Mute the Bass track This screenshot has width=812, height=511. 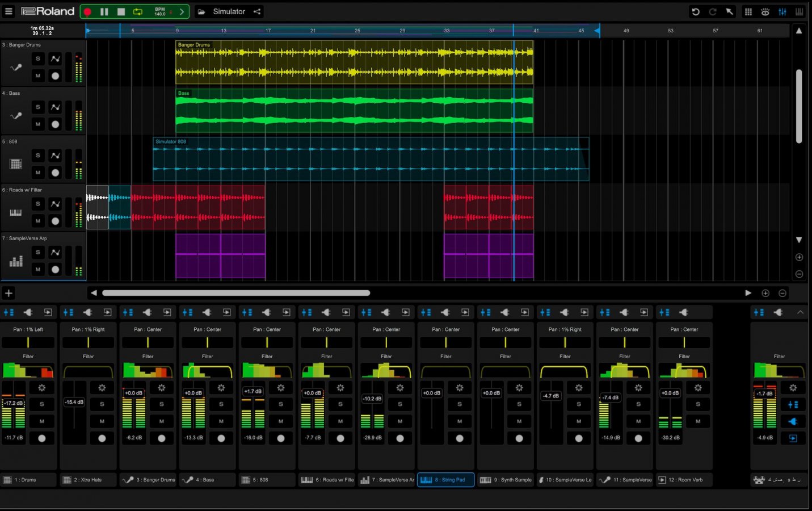[x=37, y=124]
